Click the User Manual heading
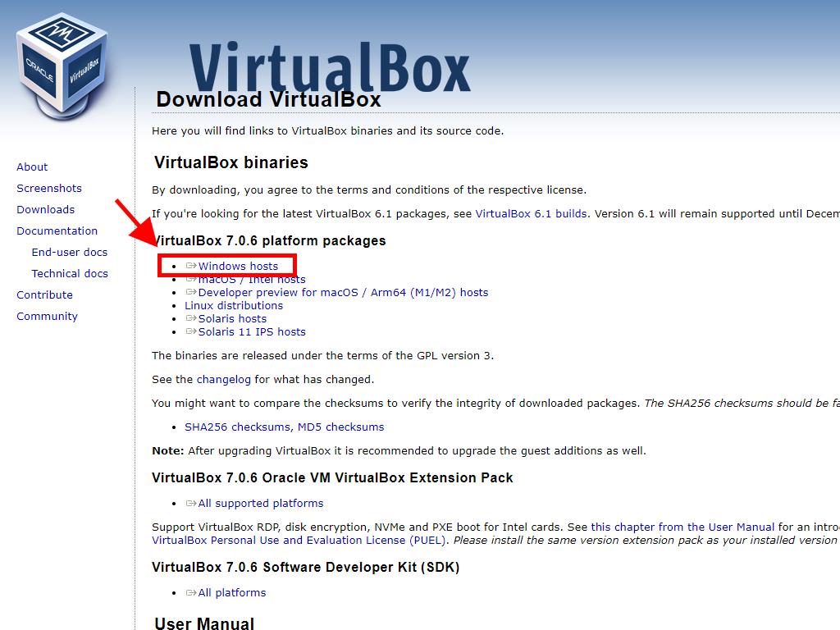Screen dimensions: 840x630 pos(204,623)
